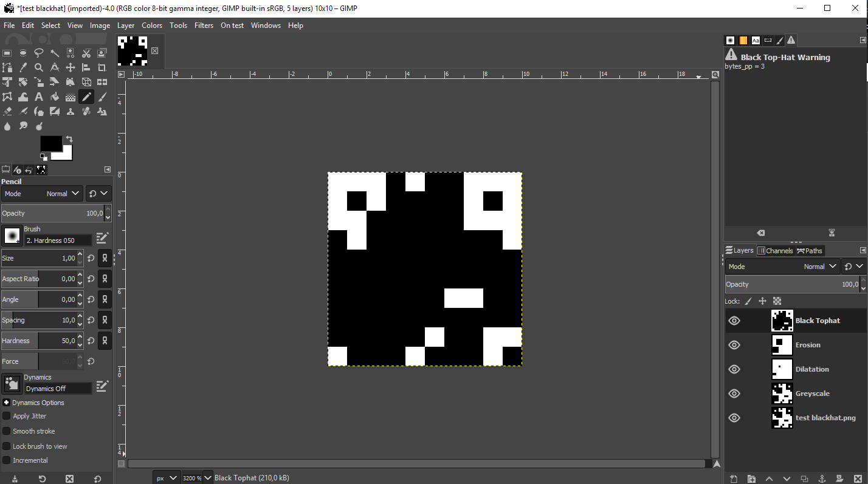868x484 pixels.
Task: Select the Blur/Sharpen droplet tool
Action: (7, 126)
